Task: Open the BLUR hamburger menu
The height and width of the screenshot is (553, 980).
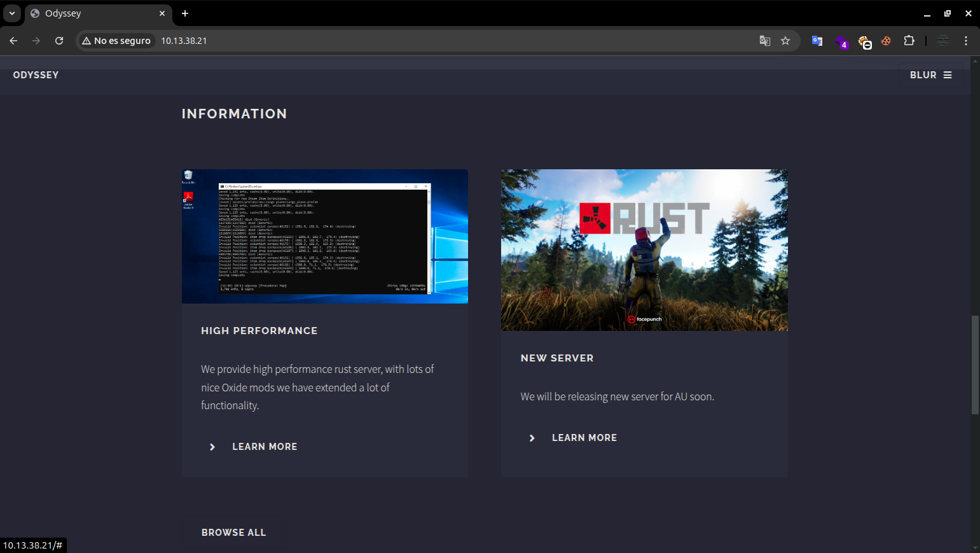Action: (930, 75)
